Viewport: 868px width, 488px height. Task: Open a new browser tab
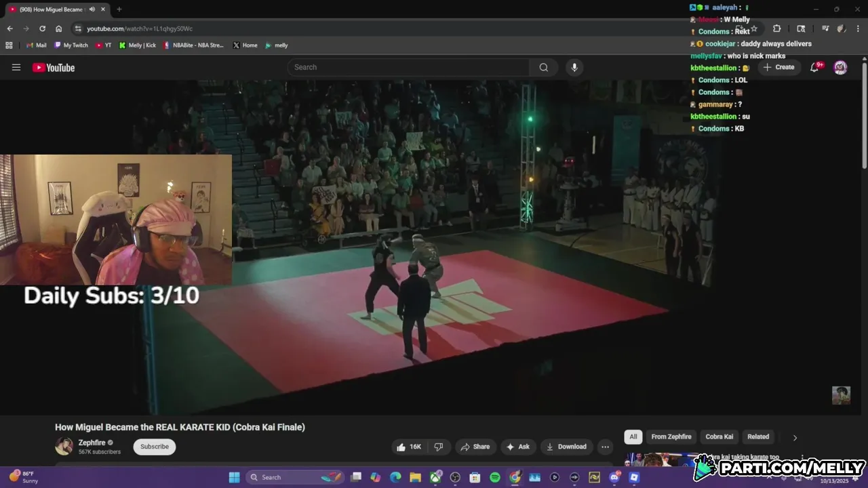pos(119,9)
